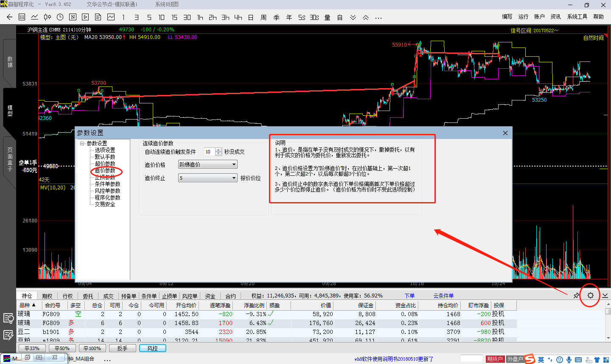Collapse the trading panel with the down-arrow icon

click(x=605, y=295)
